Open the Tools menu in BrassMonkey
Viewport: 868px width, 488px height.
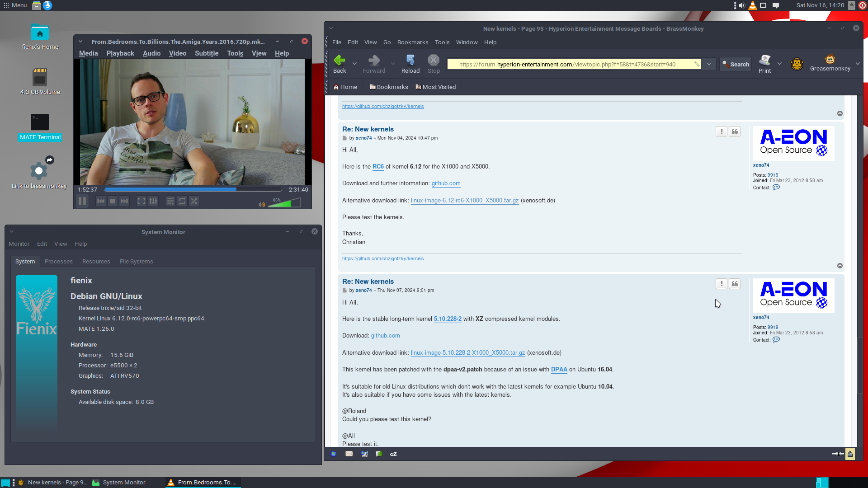442,42
